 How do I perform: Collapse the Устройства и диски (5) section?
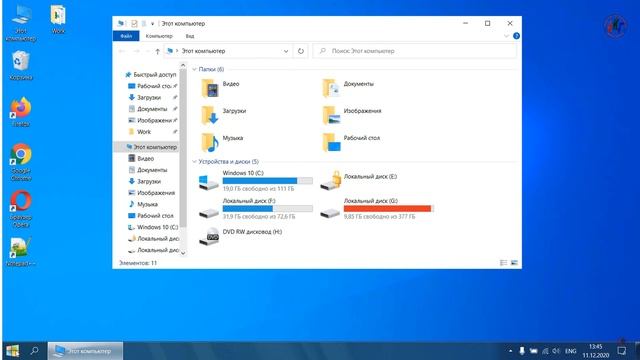(x=194, y=162)
